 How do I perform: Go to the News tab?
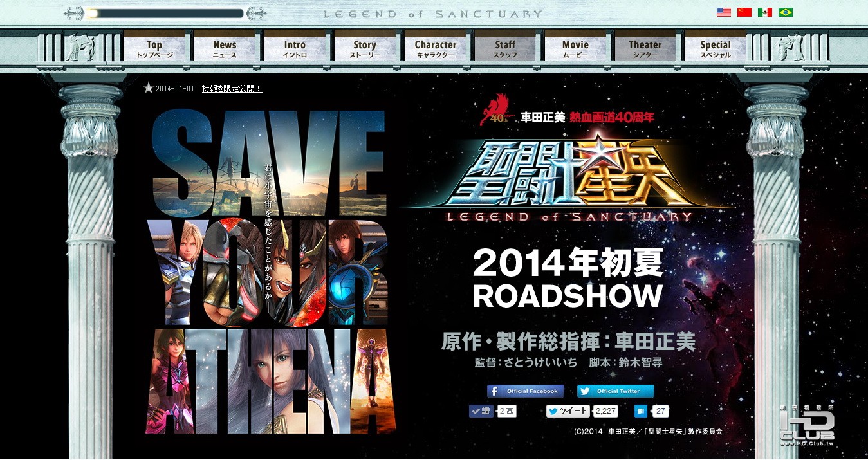225,49
